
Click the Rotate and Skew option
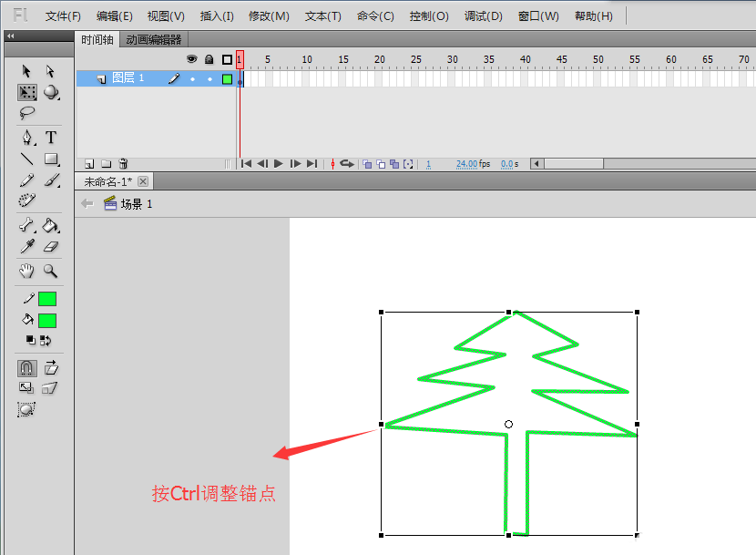point(51,369)
